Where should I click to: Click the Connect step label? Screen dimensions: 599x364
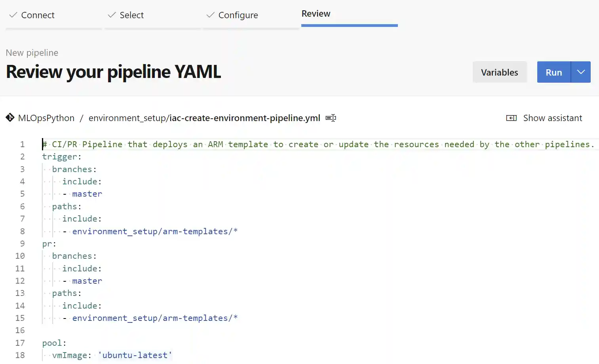click(x=38, y=15)
